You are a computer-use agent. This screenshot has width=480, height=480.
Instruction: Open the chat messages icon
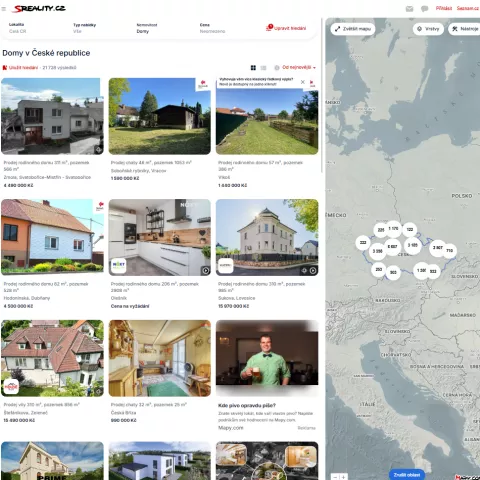point(424,9)
